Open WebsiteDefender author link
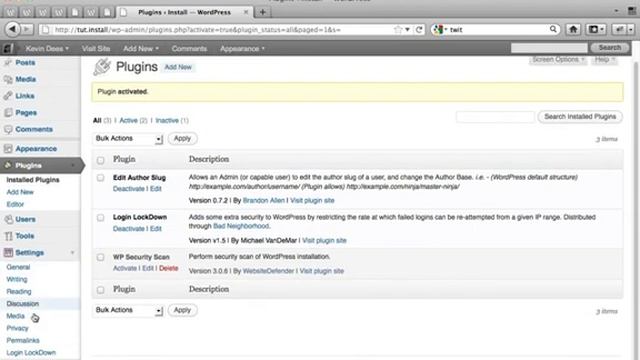 pos(268,271)
